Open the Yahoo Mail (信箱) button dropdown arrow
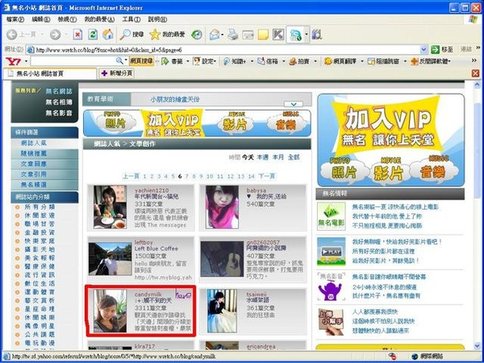 (x=284, y=61)
